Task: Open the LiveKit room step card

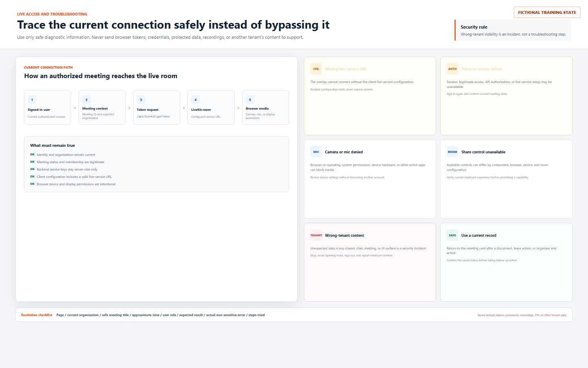Action: coord(211,108)
